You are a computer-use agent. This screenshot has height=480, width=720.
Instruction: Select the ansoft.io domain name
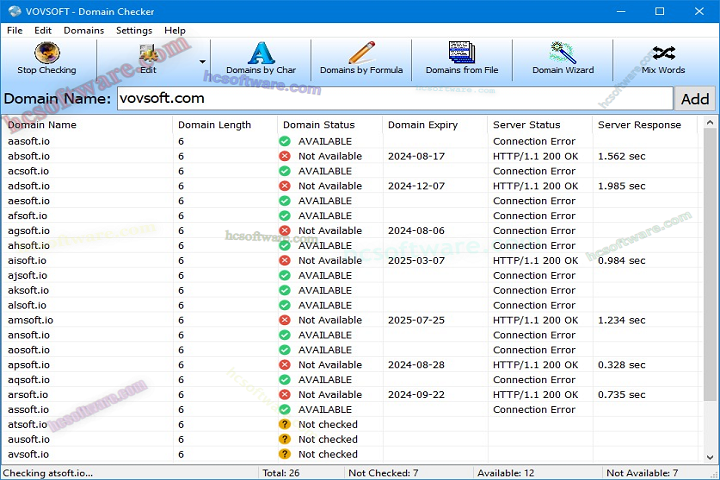pos(28,335)
